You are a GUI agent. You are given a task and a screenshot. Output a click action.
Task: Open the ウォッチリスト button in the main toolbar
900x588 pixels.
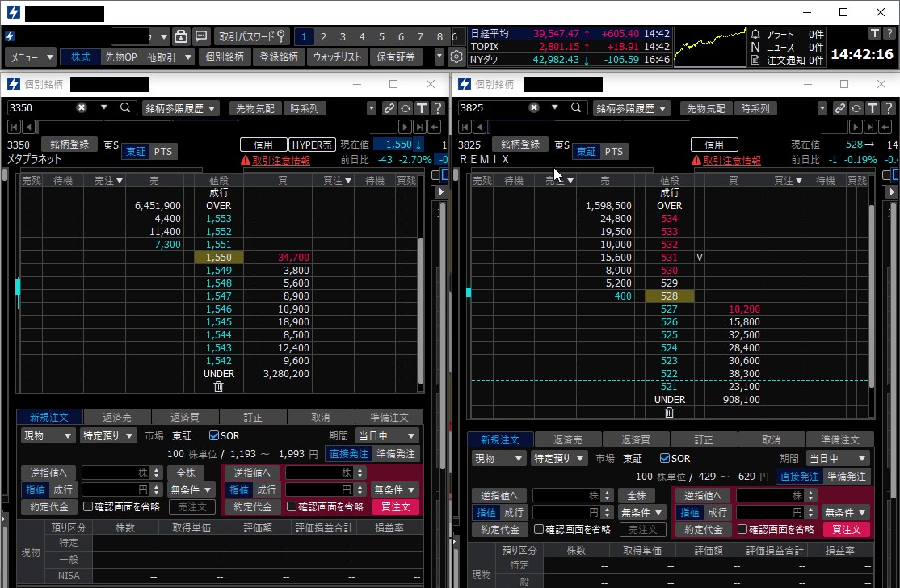(338, 57)
